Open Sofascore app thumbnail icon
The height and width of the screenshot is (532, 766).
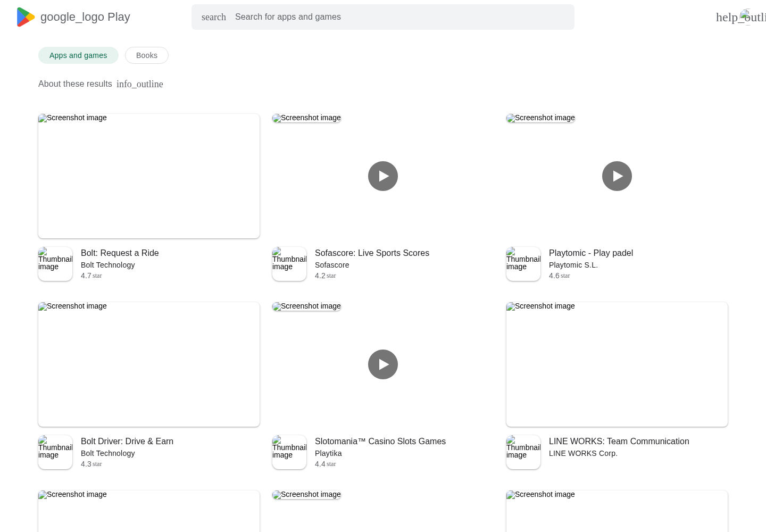289,264
